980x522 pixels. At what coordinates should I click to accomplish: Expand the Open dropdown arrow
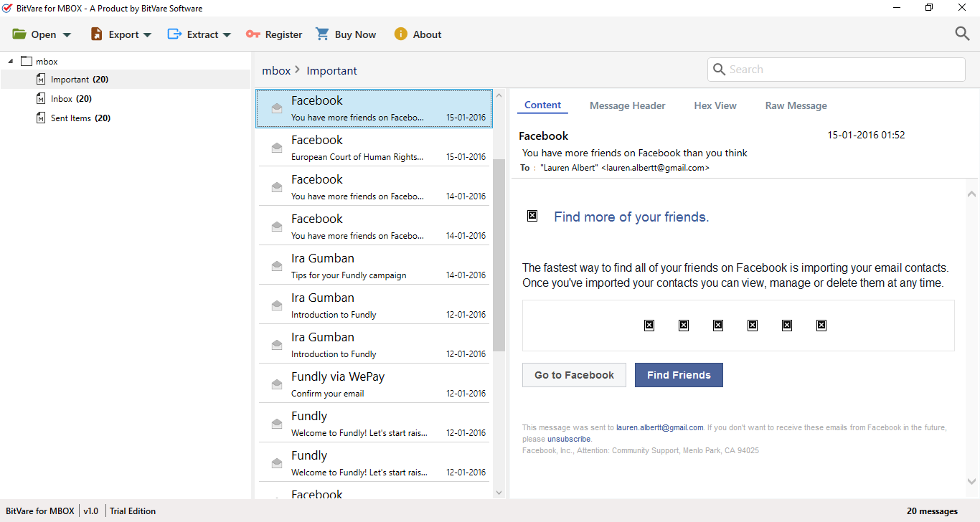tap(67, 35)
